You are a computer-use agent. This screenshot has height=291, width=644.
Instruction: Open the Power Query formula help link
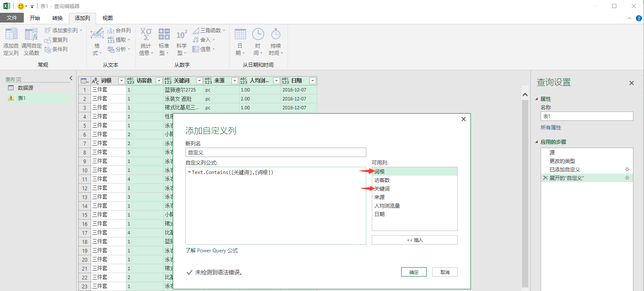[211, 251]
